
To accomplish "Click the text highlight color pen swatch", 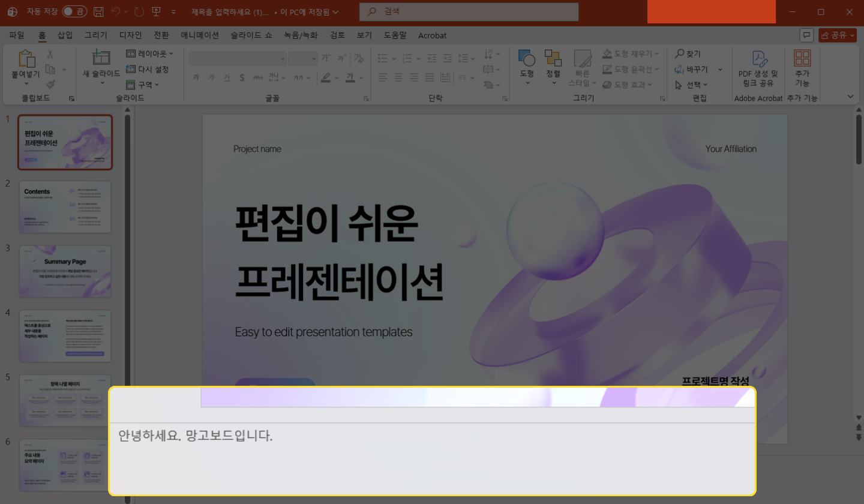I will pyautogui.click(x=326, y=77).
